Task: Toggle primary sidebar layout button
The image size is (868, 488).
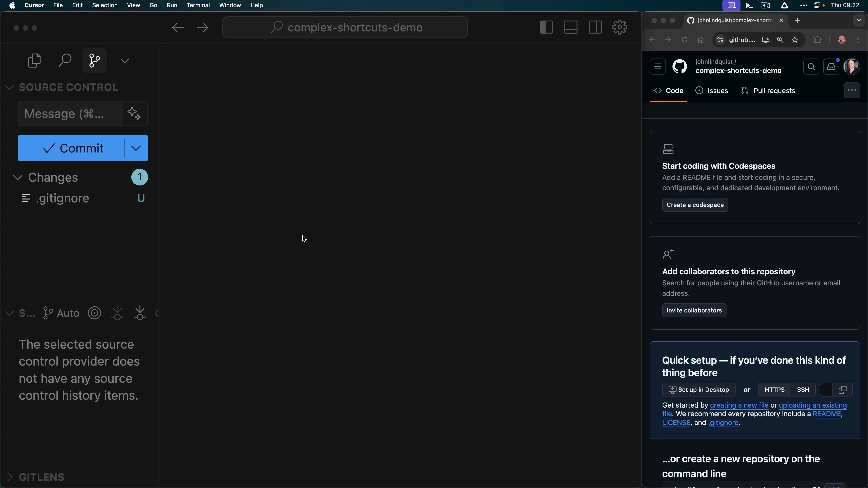Action: (546, 27)
